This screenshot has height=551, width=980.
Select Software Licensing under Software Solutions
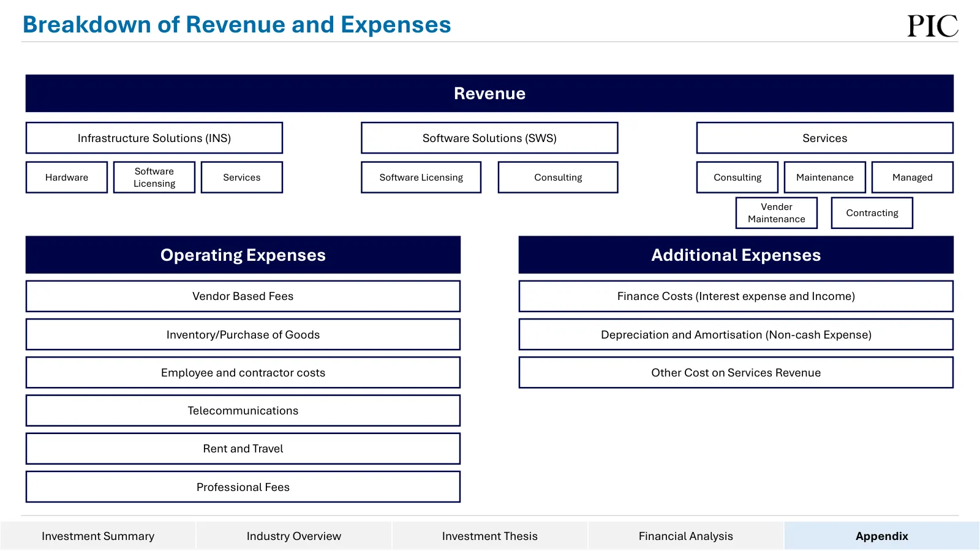tap(421, 177)
